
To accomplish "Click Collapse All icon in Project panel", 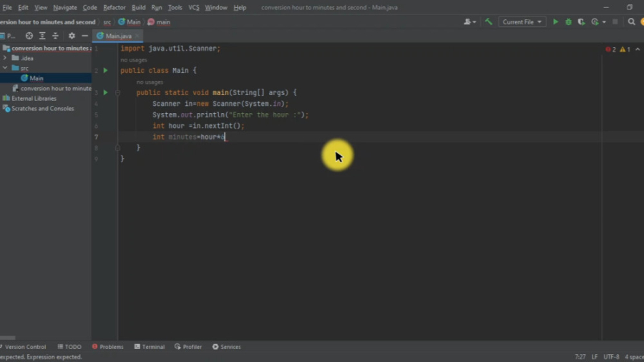I will pos(55,36).
